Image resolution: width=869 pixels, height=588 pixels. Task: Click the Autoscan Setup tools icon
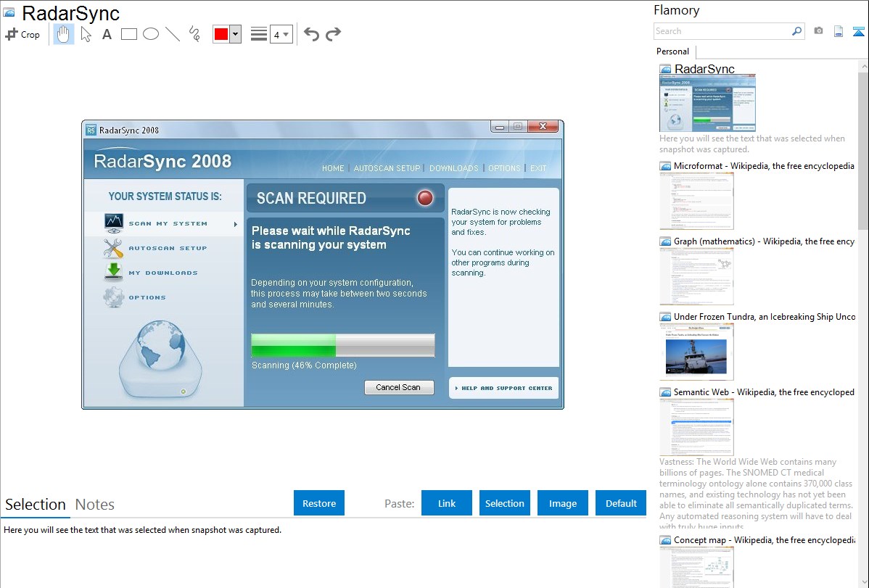pyautogui.click(x=113, y=248)
